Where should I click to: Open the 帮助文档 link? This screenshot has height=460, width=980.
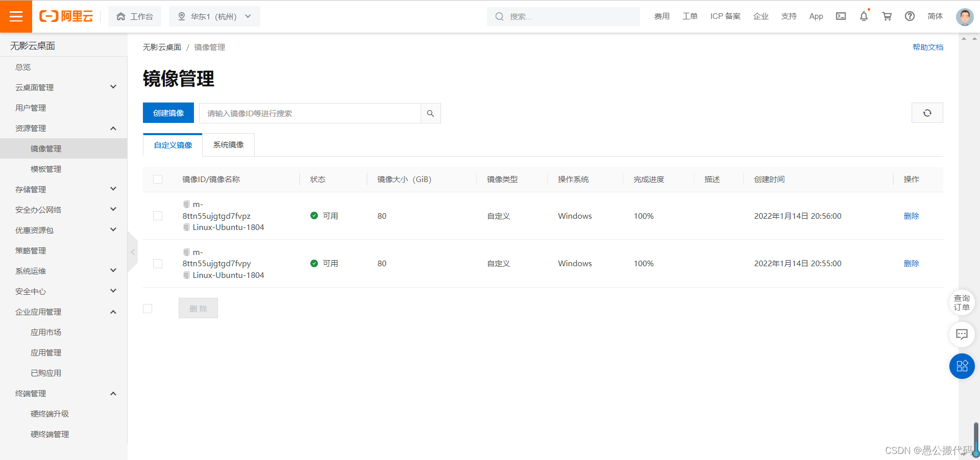tap(928, 47)
